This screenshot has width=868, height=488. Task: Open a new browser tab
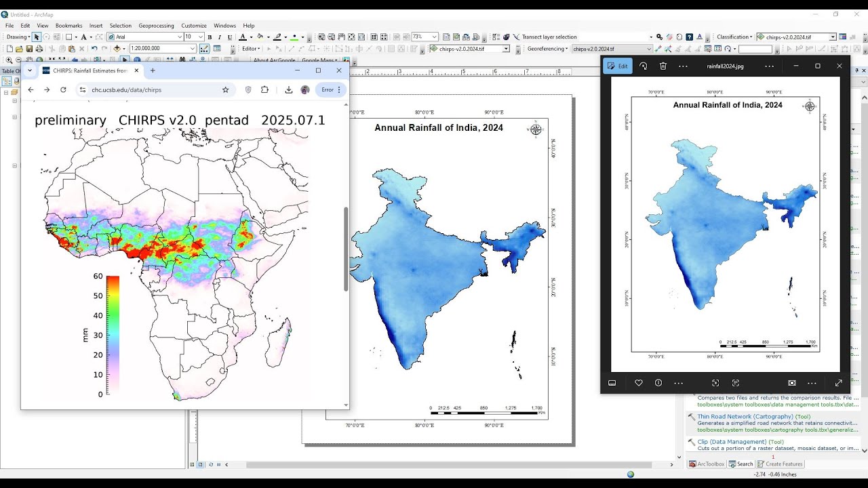tap(153, 70)
